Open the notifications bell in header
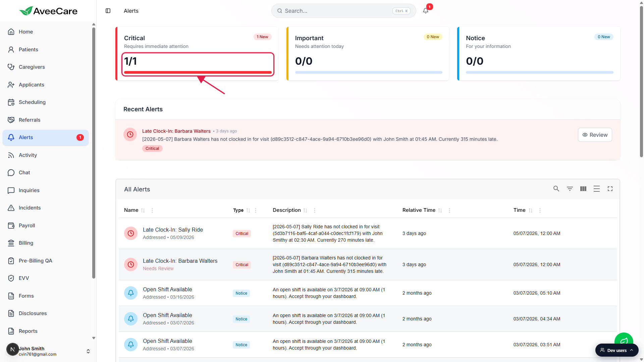 click(426, 11)
